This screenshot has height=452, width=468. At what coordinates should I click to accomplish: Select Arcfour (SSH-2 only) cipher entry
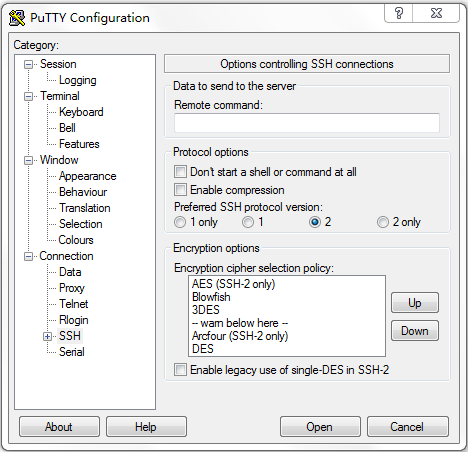240,336
